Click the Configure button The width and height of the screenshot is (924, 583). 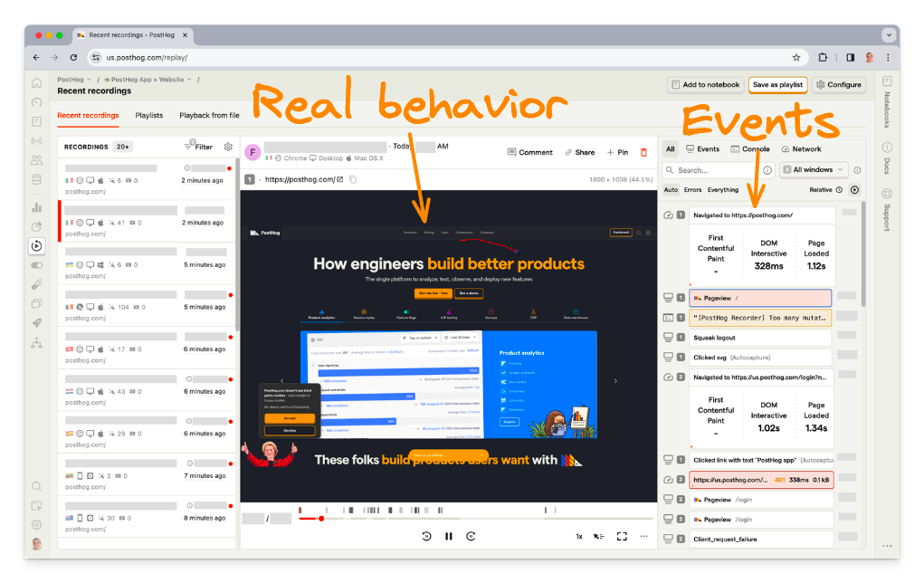pyautogui.click(x=839, y=85)
